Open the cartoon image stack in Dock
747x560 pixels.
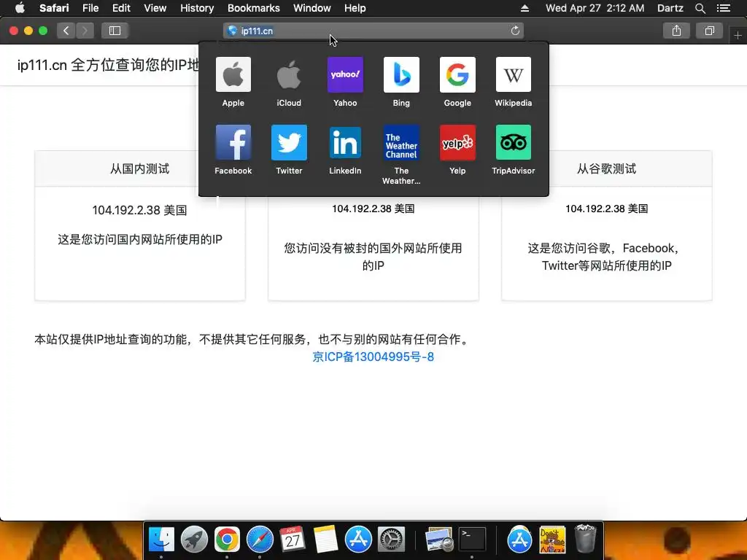552,540
